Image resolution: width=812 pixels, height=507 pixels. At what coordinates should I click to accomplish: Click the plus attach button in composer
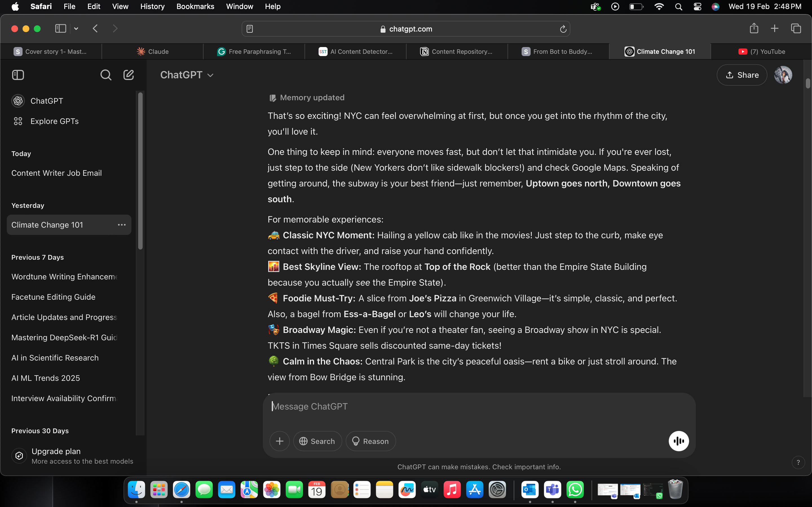(x=279, y=441)
